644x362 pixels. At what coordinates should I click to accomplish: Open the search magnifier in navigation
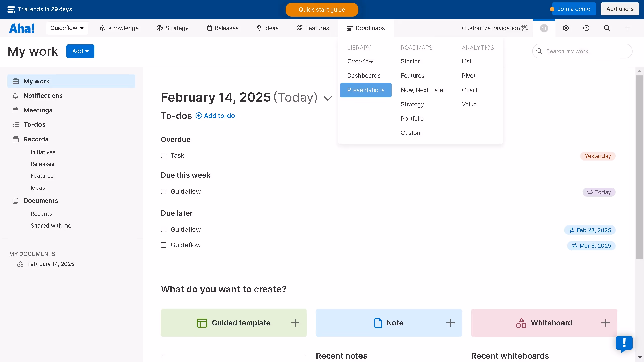(607, 28)
